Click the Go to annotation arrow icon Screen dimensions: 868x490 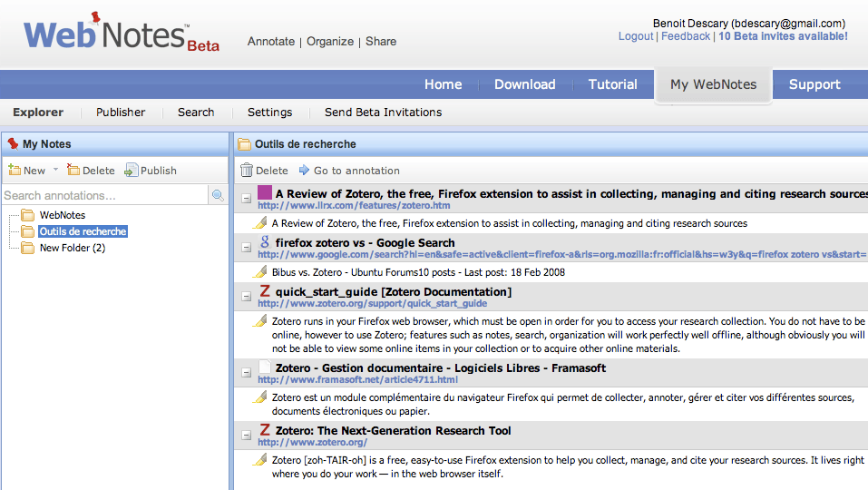pos(304,171)
